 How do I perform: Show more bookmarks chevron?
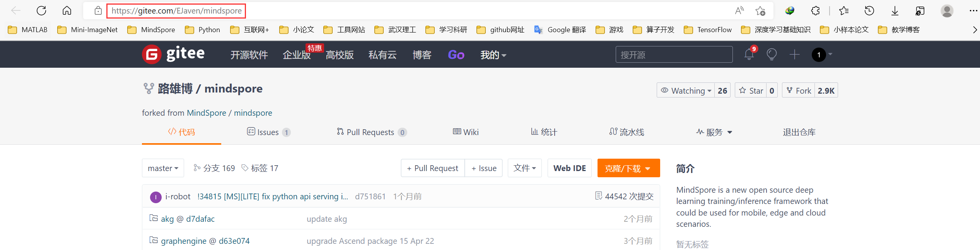(975, 30)
